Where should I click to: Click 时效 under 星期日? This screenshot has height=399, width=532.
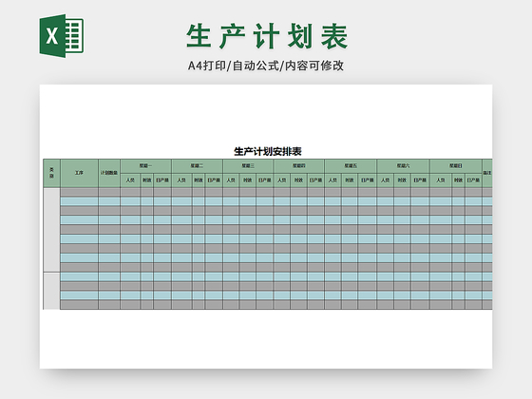click(458, 180)
